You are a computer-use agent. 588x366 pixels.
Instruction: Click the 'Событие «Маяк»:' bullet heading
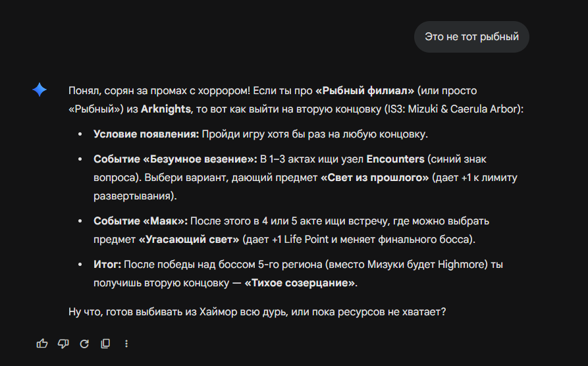[x=141, y=221]
